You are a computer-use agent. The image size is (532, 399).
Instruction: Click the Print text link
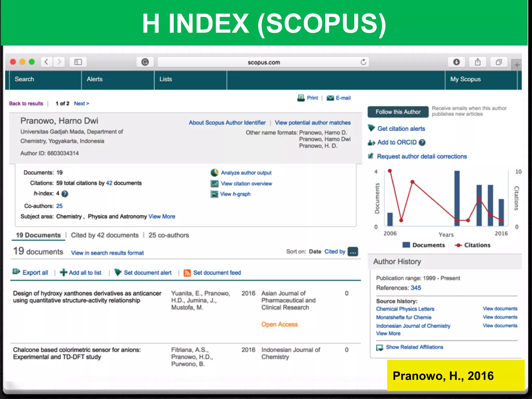tap(312, 98)
